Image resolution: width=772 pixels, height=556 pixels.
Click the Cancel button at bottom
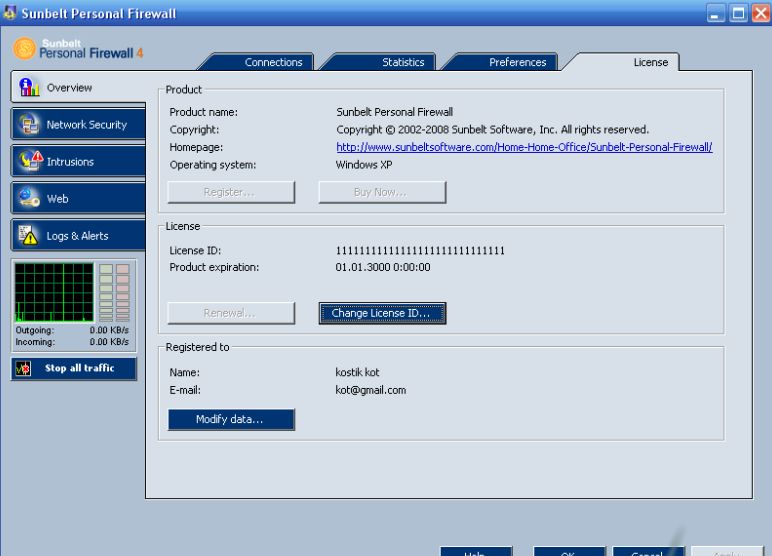(x=648, y=552)
